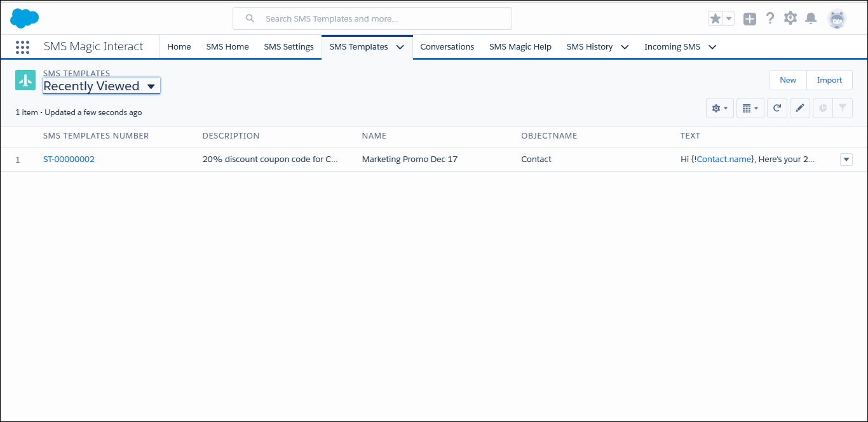Open the ST-00000002 template link
868x422 pixels.
tap(69, 160)
